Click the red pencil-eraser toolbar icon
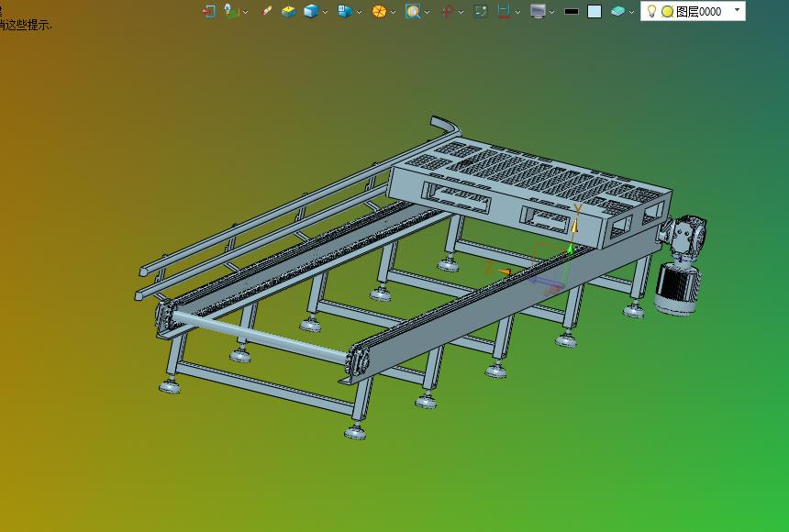Screen dimensions: 789x532 (267, 11)
